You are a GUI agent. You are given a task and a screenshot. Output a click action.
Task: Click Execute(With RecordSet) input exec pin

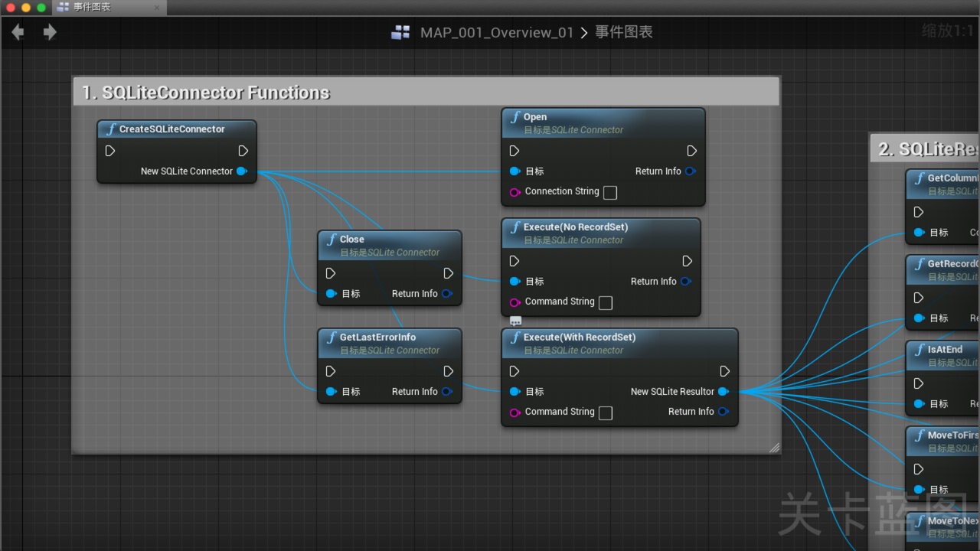(x=514, y=371)
